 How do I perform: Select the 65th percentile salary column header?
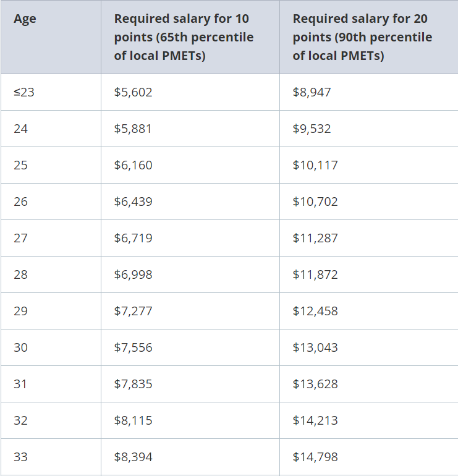190,37
